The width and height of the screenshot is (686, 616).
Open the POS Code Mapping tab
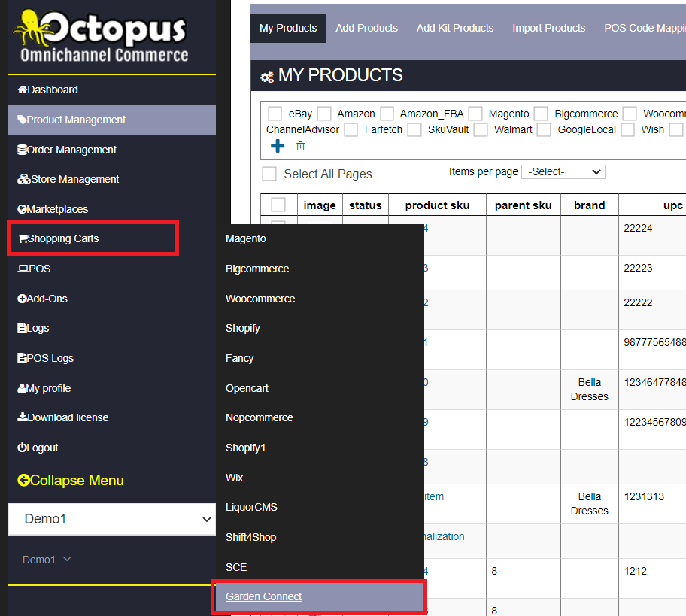pos(645,28)
